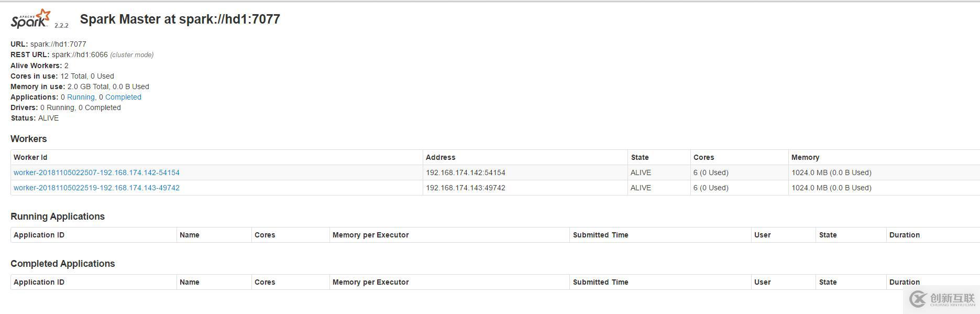Sort Running Applications by Duration header

[x=904, y=235]
